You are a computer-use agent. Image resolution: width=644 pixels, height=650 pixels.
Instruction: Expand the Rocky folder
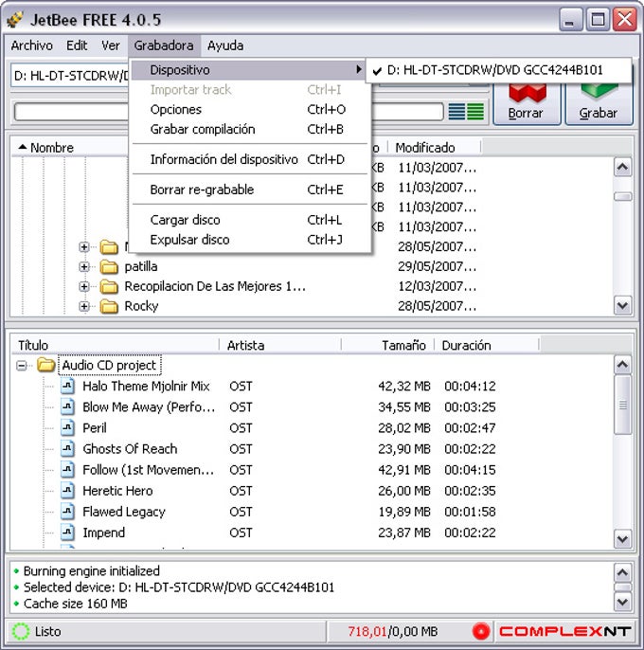[x=84, y=306]
